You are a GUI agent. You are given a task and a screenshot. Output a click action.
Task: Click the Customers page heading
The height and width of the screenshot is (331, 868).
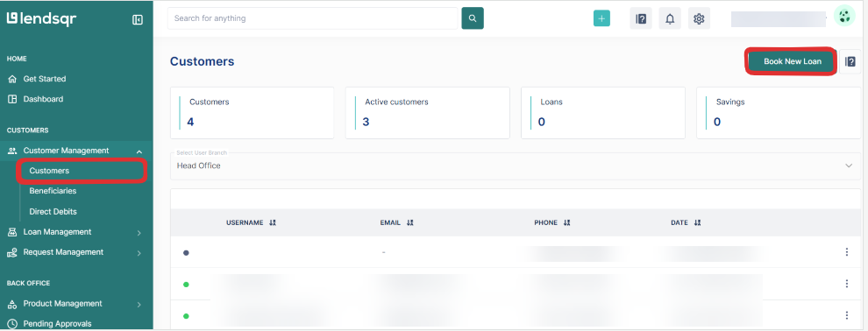pyautogui.click(x=202, y=61)
